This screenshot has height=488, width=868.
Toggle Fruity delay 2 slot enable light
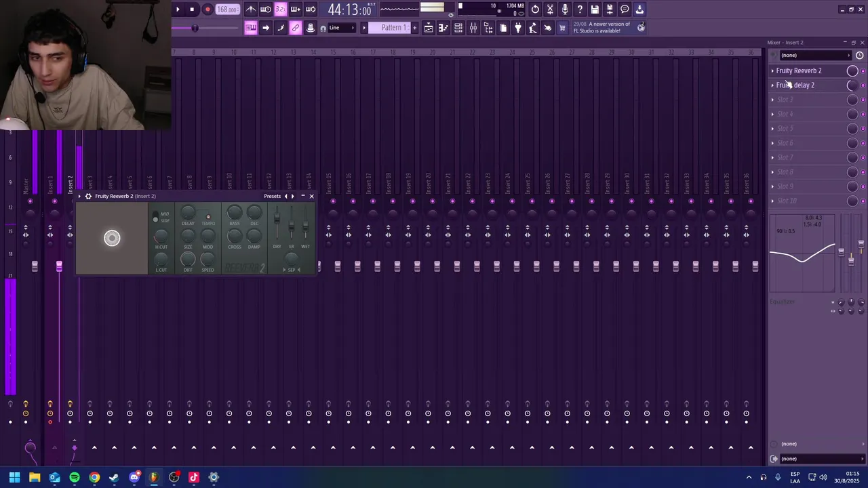tap(863, 85)
